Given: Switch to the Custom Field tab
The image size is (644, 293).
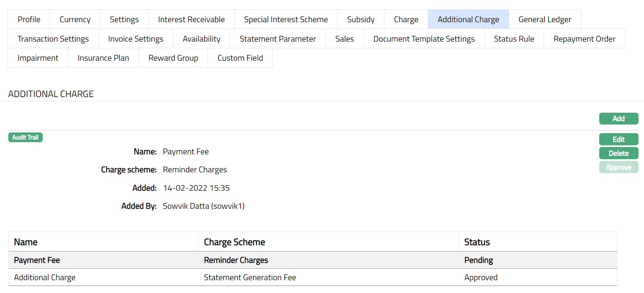Looking at the screenshot, I should (x=240, y=58).
